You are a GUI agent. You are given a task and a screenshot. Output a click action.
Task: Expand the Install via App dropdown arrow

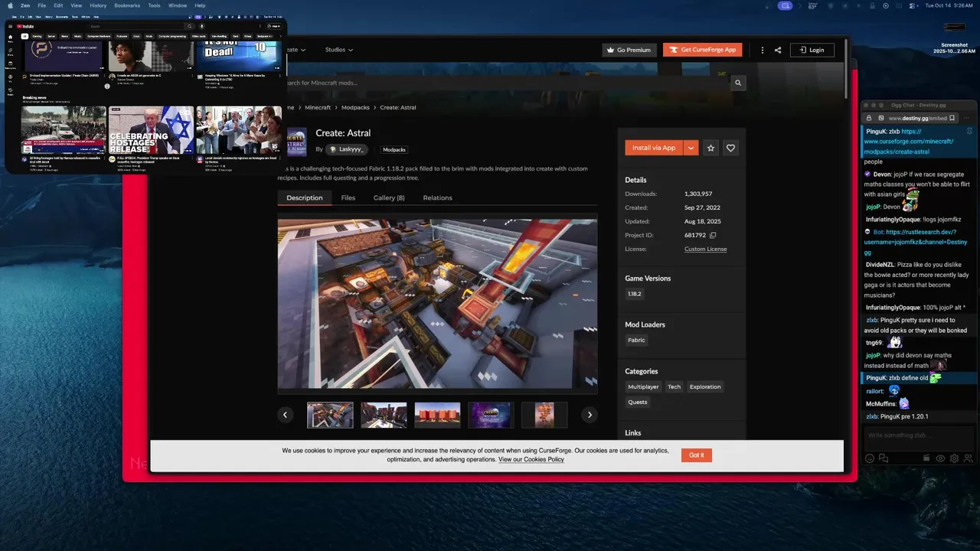pyautogui.click(x=691, y=148)
